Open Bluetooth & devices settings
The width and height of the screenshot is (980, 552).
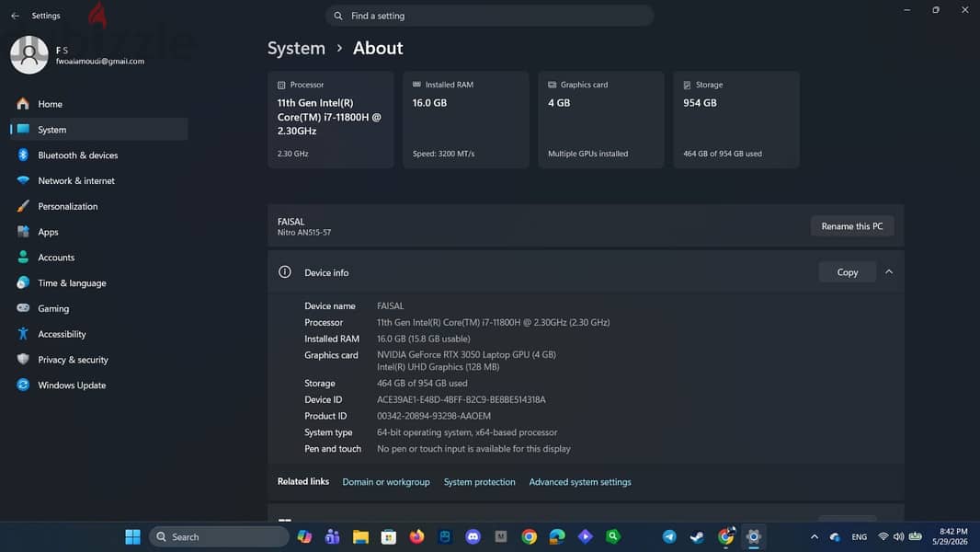tap(98, 155)
